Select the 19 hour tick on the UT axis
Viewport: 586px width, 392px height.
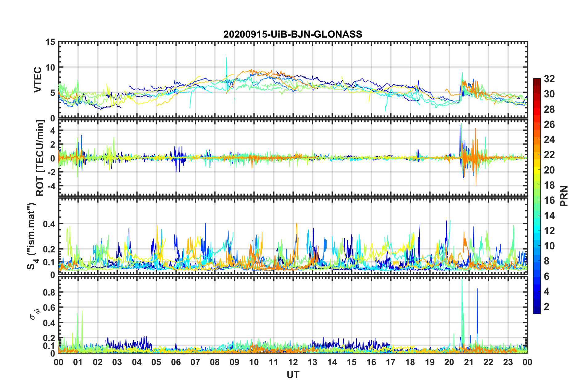(x=430, y=362)
